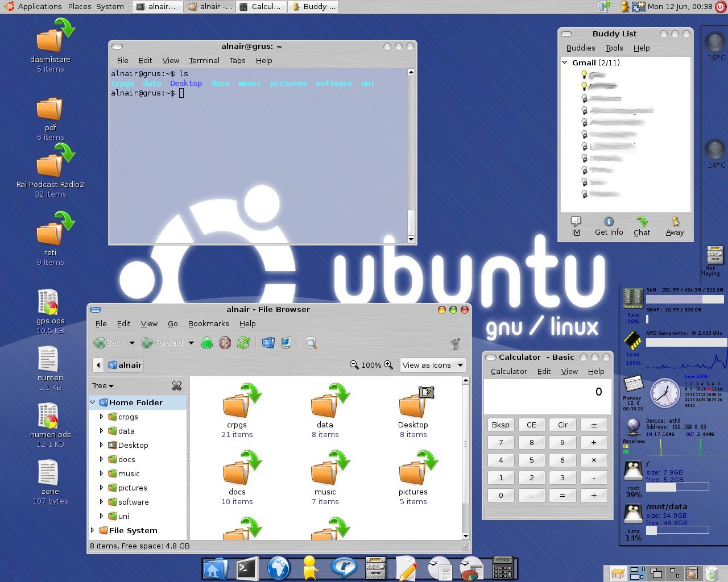Viewport: 728px width, 582px height.
Task: Click the CE button in the calculator
Action: [x=531, y=425]
